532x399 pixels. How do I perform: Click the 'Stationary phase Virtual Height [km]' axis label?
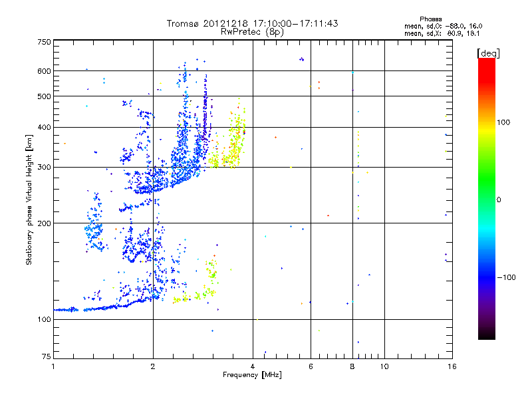click(29, 199)
